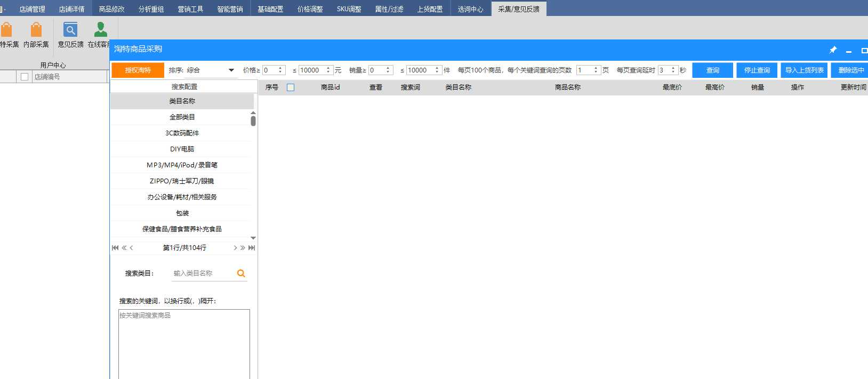Jump to the last category row
The image size is (868, 379).
252,248
